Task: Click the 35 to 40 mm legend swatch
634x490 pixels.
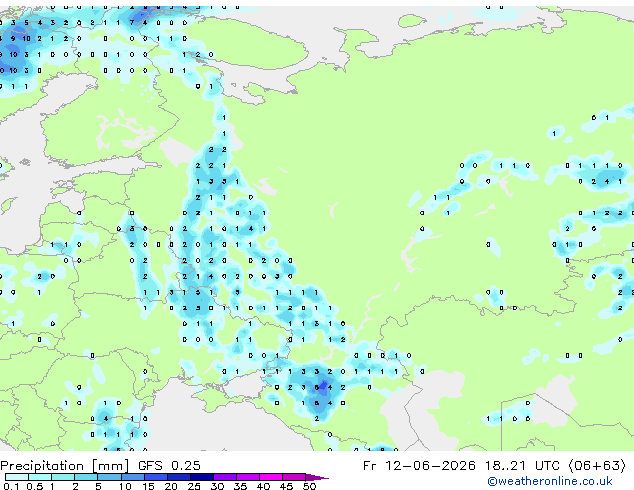Action: point(247,477)
